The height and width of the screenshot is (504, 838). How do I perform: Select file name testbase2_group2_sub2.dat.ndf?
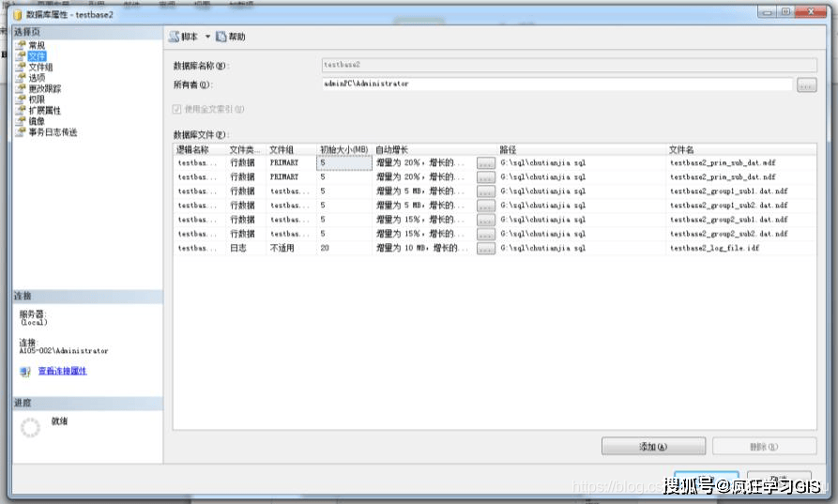pos(728,234)
